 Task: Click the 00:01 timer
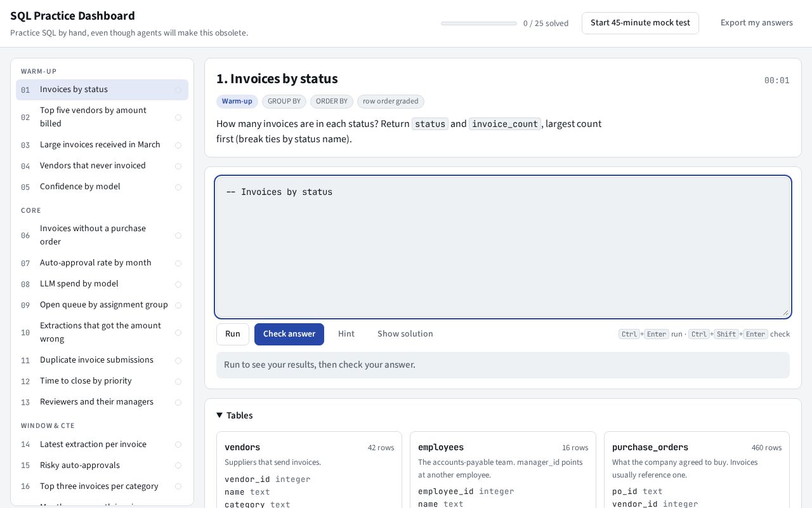(x=777, y=81)
